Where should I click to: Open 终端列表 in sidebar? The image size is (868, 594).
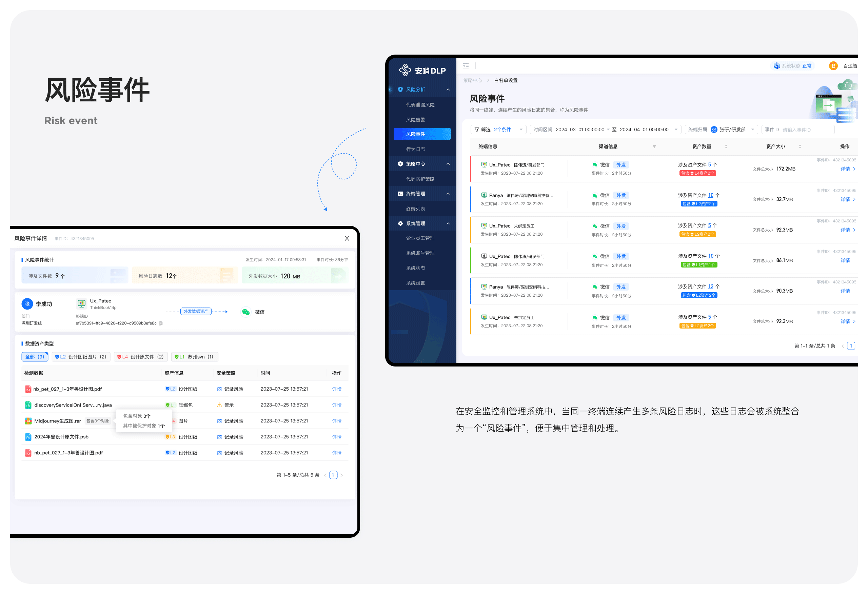[x=415, y=209]
